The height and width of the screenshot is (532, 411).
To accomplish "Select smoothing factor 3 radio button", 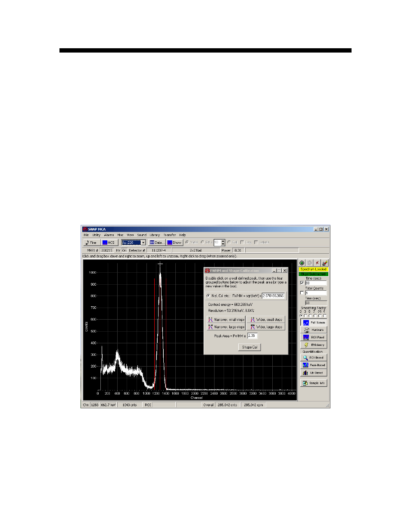I will coord(306,315).
